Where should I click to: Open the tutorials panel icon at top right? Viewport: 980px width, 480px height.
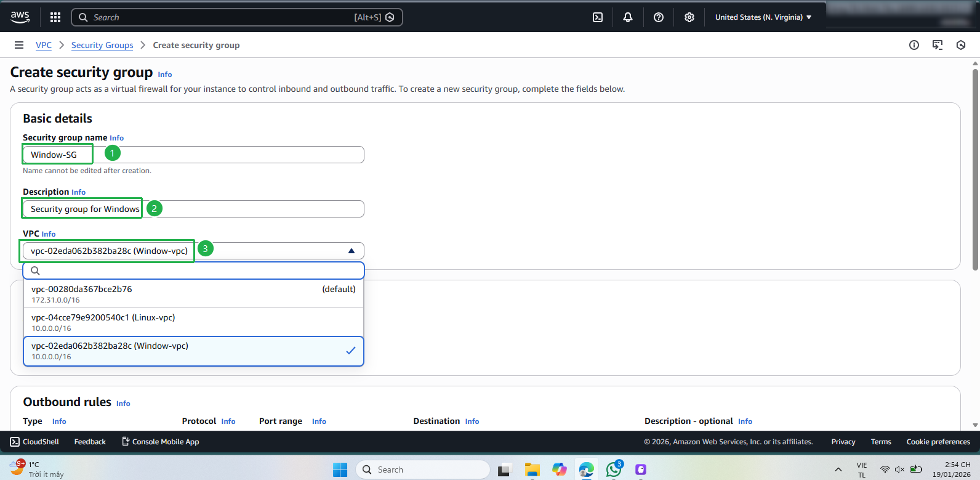tap(938, 45)
